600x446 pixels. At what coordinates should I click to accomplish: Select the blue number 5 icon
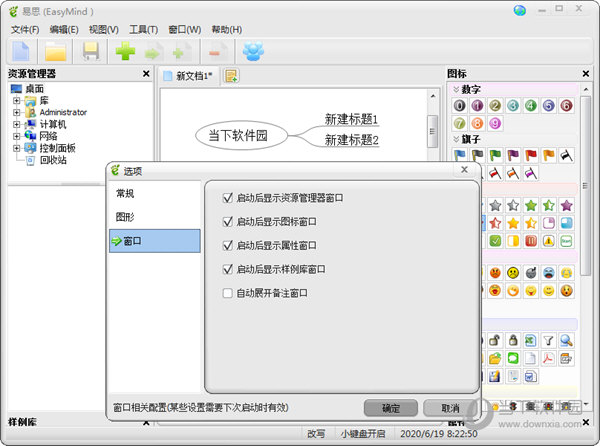(548, 106)
